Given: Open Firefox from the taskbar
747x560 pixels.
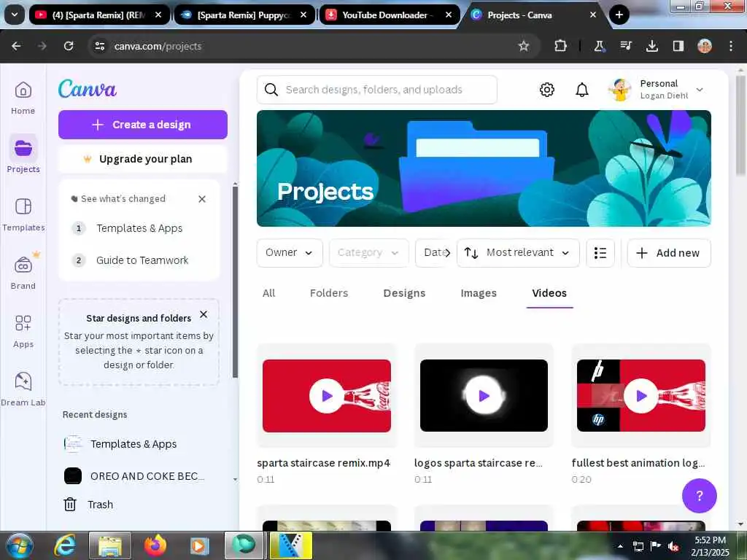Looking at the screenshot, I should tap(155, 545).
